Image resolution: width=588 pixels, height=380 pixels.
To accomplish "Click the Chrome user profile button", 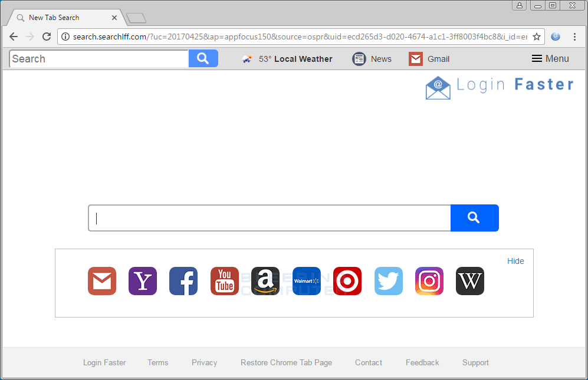I will tap(520, 5).
